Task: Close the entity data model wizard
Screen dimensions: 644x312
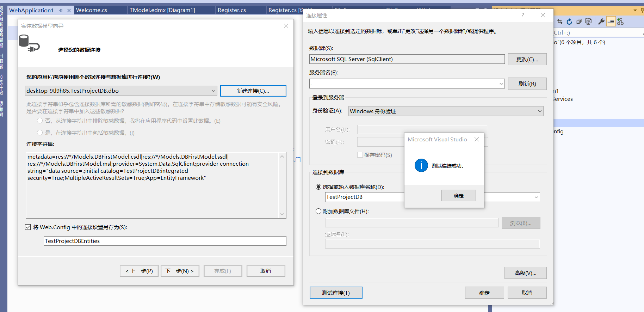Action: [x=286, y=26]
